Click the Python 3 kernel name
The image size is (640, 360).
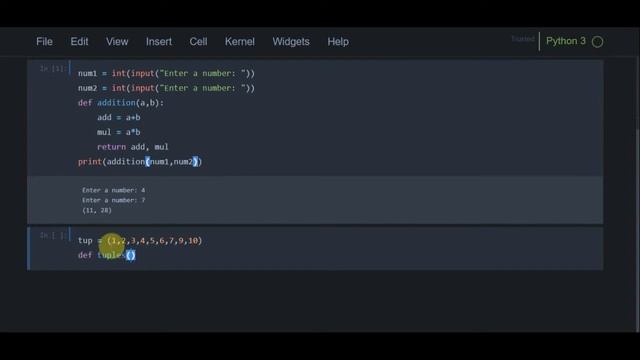coord(566,41)
